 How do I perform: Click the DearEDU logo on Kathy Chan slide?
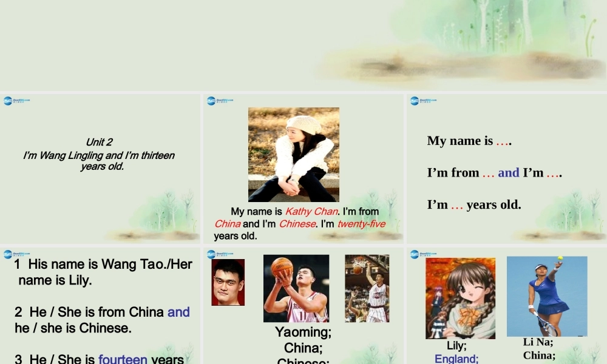(x=219, y=101)
